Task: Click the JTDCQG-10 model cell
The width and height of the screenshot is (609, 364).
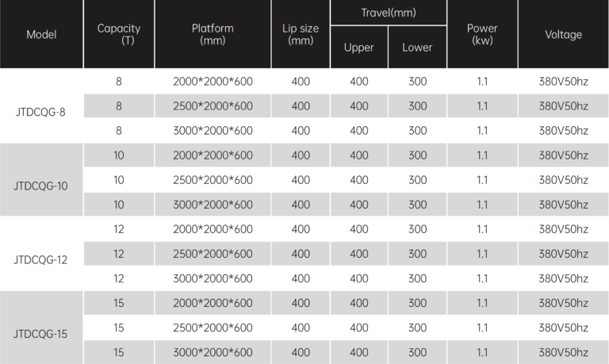Action: tap(40, 186)
